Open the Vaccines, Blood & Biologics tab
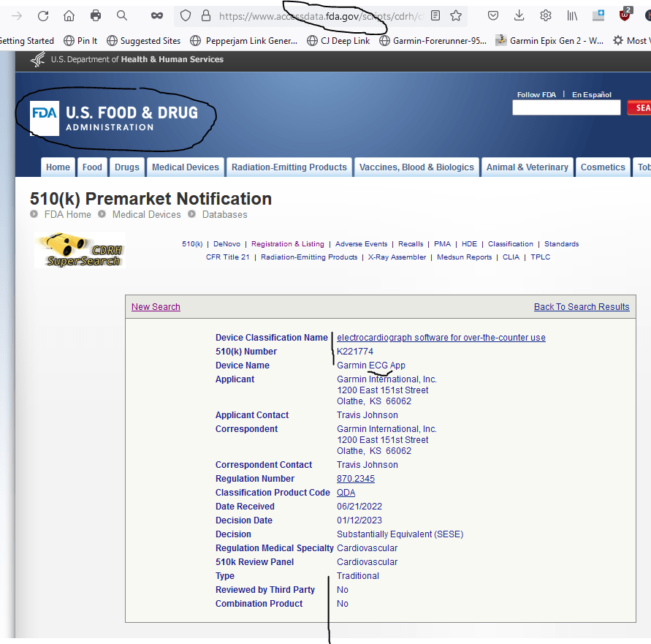Viewport: 651px width, 644px height. coord(416,167)
